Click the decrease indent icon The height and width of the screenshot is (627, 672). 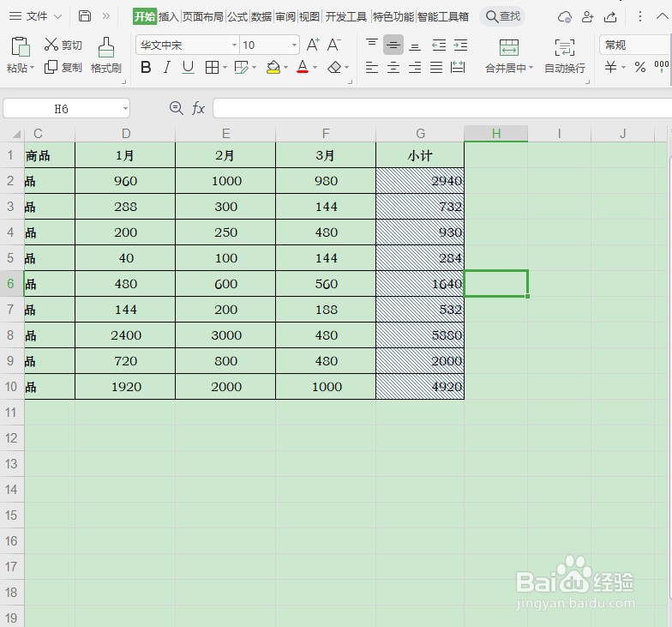click(x=439, y=45)
